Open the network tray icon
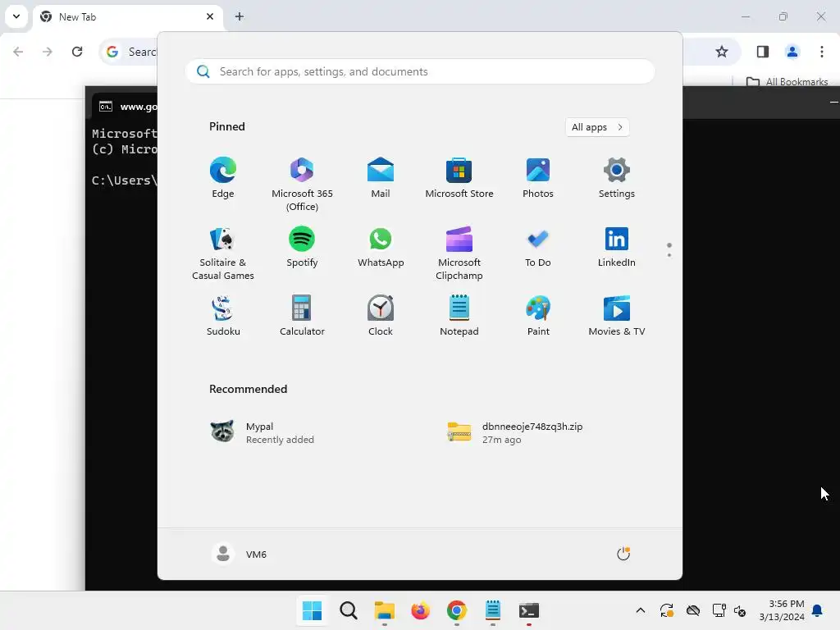The width and height of the screenshot is (840, 630). coord(719,610)
